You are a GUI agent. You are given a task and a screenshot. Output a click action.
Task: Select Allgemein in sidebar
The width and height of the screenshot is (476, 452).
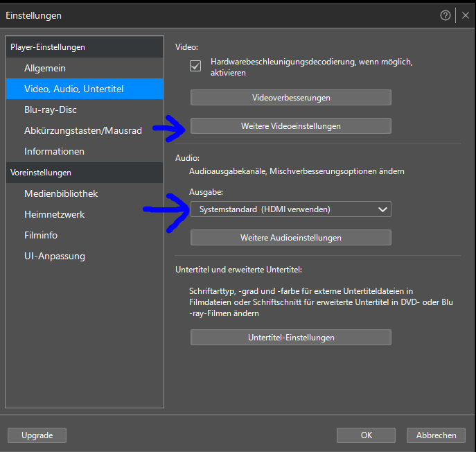tap(85, 68)
